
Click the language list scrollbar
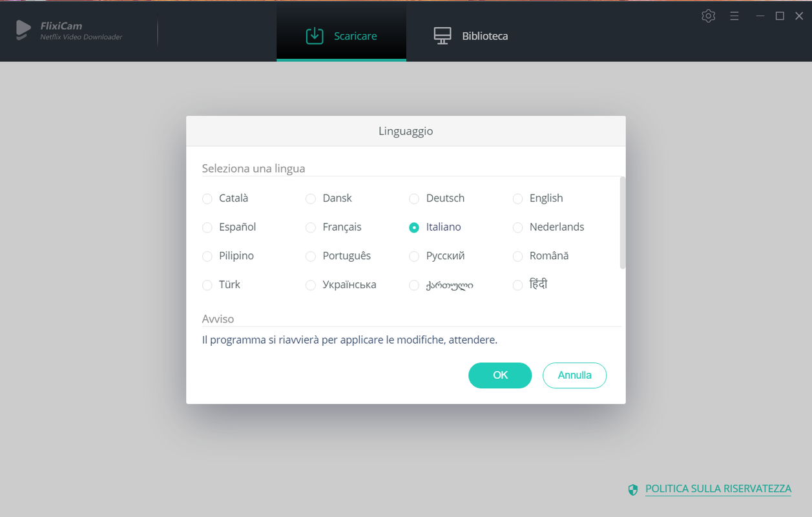pos(623,223)
